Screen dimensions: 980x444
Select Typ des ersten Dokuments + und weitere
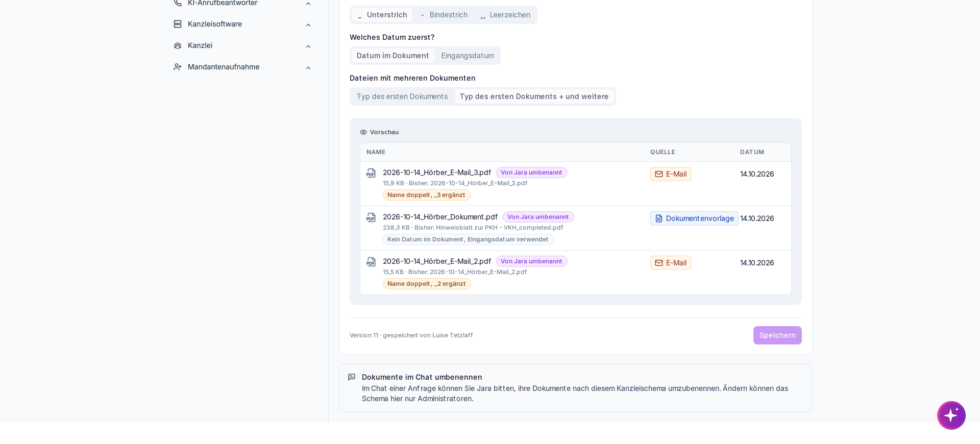(534, 96)
